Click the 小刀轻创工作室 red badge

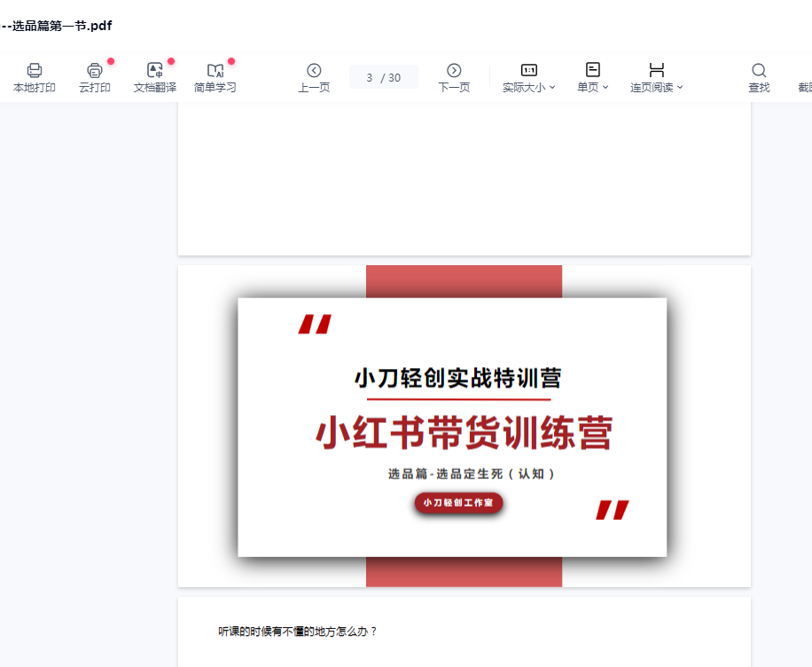(x=458, y=503)
